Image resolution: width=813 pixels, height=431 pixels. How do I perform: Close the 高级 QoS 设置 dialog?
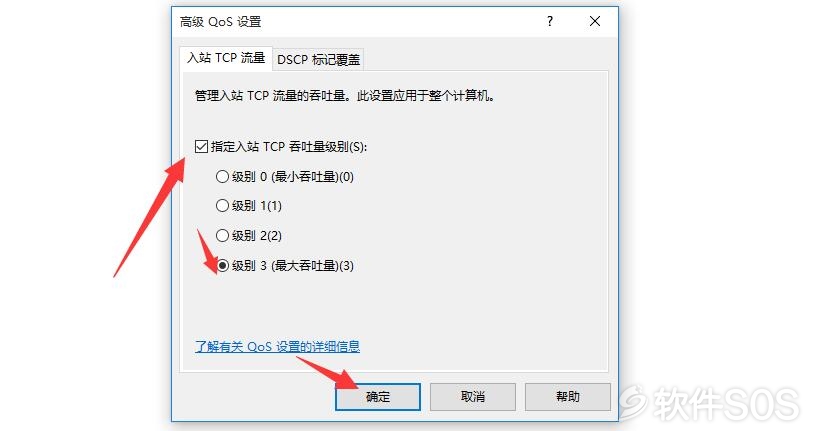(595, 21)
